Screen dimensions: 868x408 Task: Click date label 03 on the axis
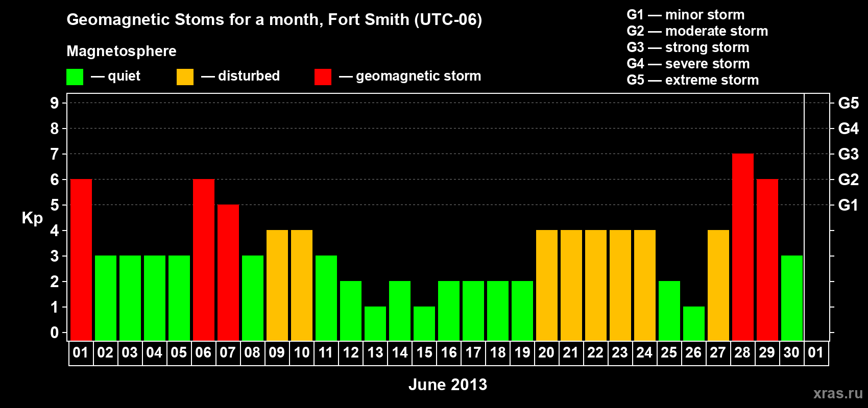pyautogui.click(x=130, y=352)
